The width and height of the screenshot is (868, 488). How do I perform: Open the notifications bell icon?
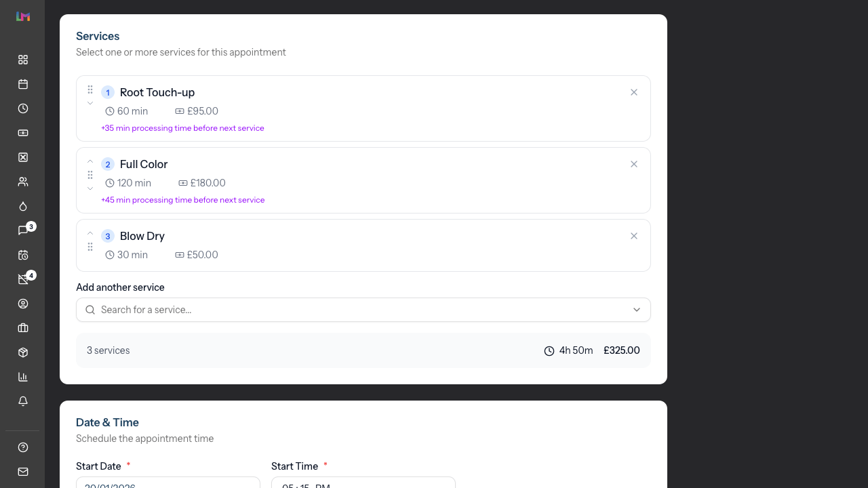(x=22, y=401)
